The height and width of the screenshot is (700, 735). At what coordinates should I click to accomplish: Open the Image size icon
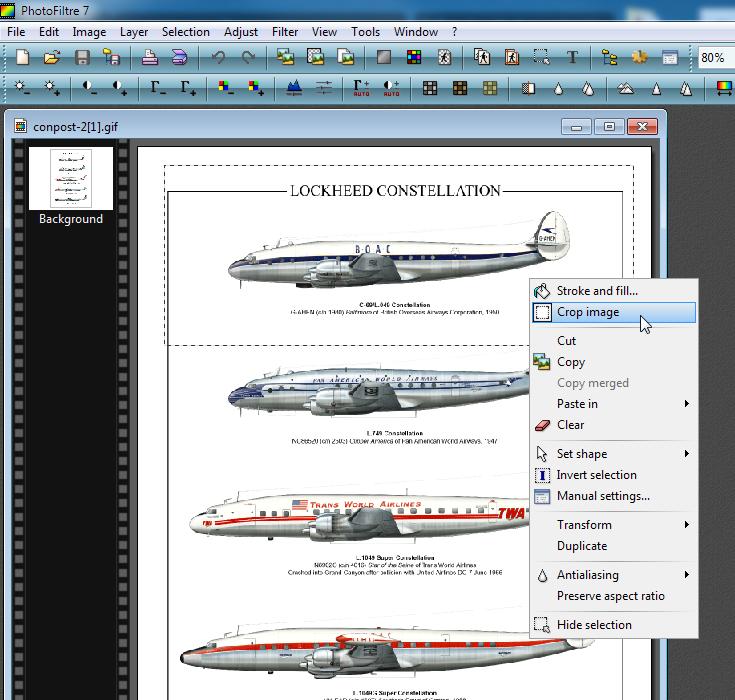coord(482,58)
